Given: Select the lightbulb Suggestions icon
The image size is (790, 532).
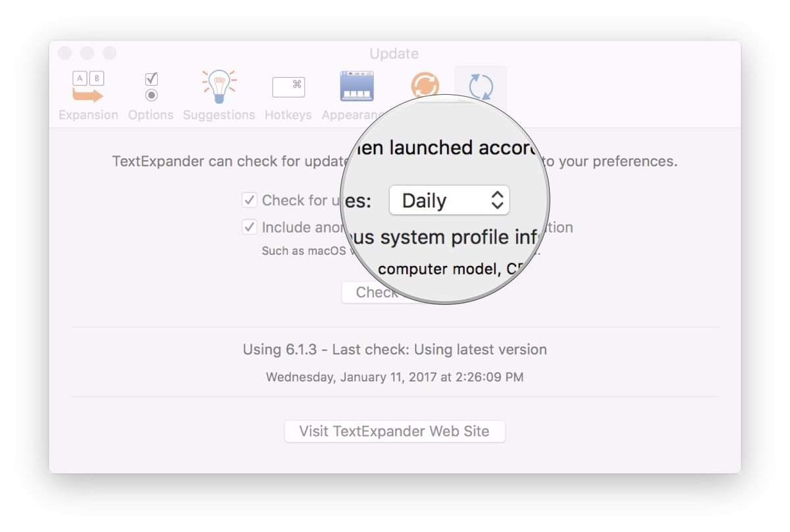Looking at the screenshot, I should pos(219,86).
